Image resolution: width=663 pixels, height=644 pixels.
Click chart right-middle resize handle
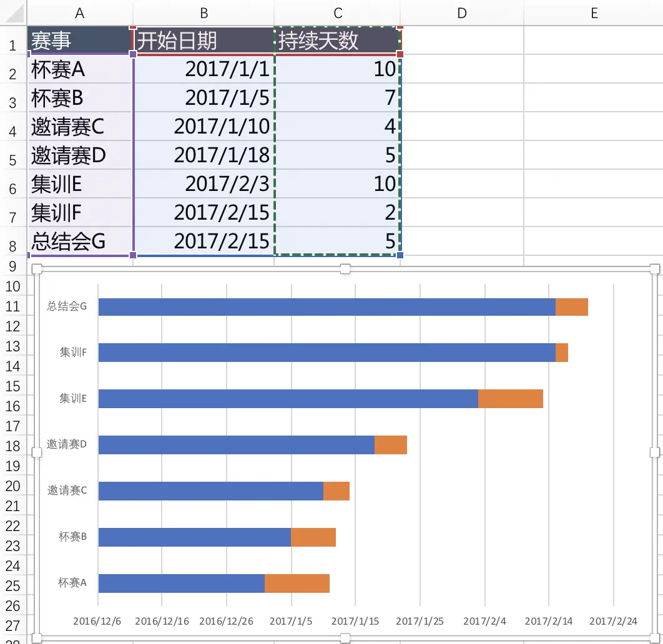pos(654,452)
